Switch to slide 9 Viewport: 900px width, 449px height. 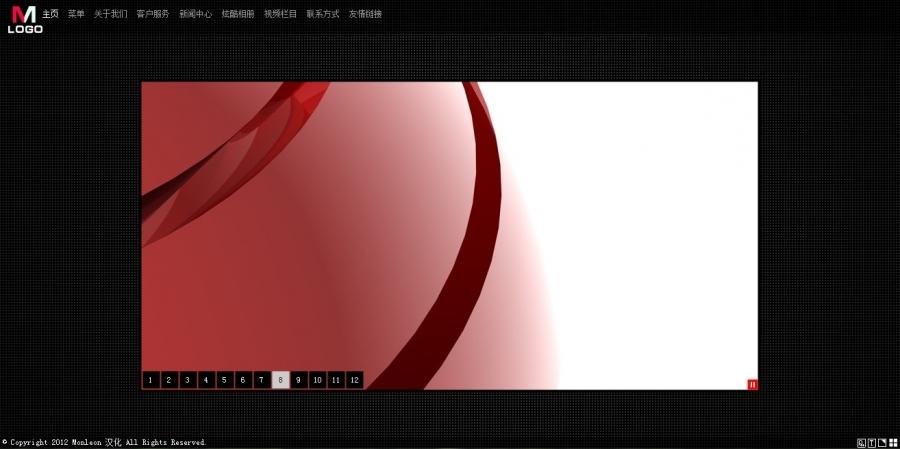click(298, 380)
